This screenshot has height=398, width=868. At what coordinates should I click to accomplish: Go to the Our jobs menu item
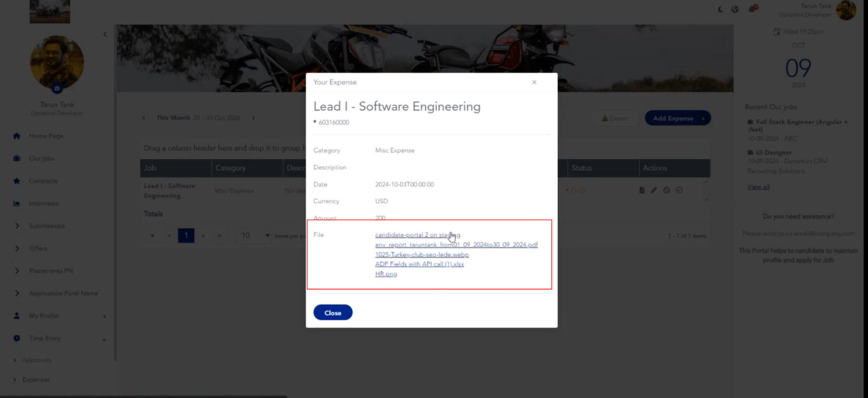pos(42,159)
